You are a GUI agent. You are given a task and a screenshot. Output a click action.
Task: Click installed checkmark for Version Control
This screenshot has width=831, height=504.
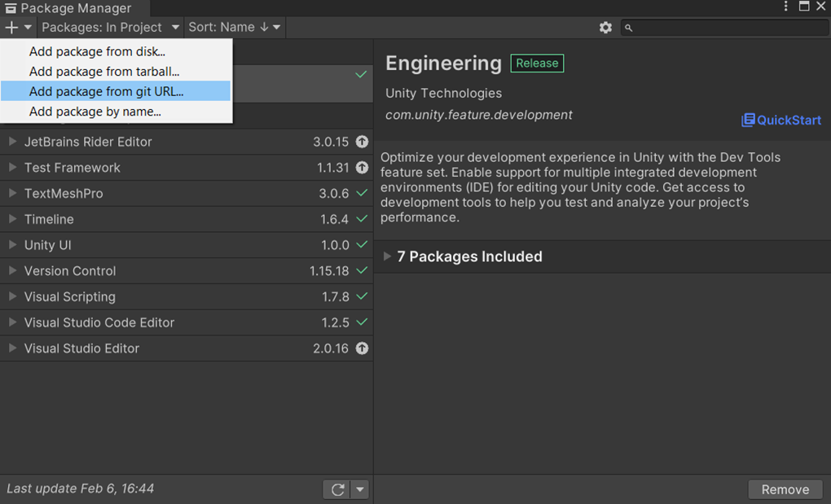362,270
